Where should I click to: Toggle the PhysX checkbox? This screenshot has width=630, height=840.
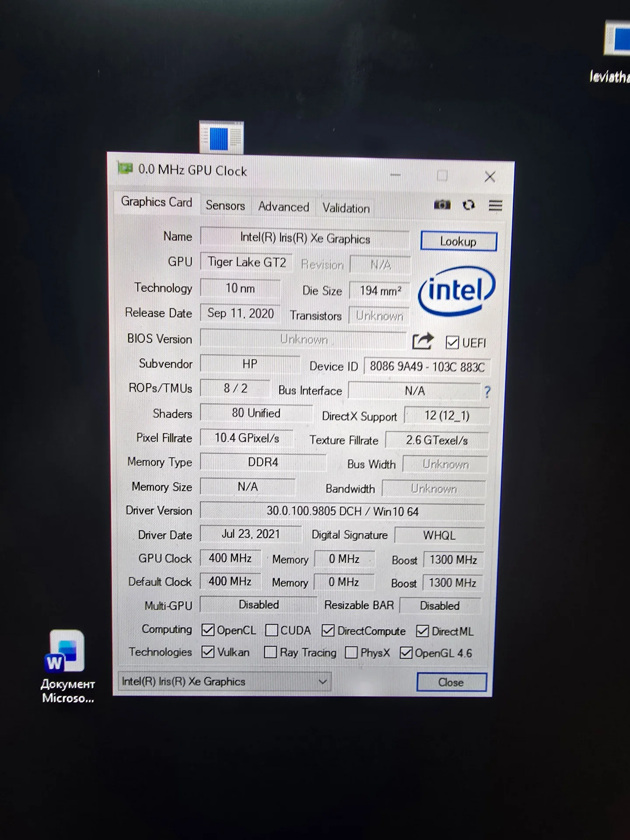pyautogui.click(x=351, y=653)
